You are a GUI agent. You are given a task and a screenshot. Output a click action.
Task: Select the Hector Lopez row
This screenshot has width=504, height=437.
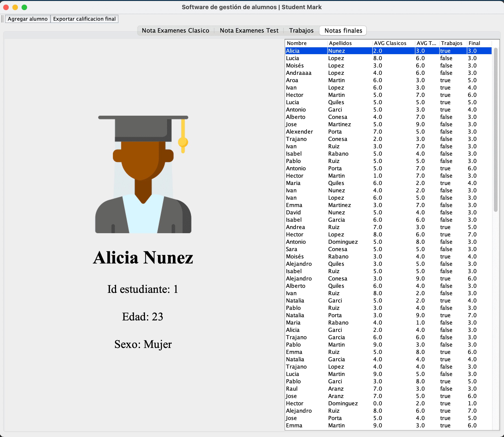pos(388,234)
